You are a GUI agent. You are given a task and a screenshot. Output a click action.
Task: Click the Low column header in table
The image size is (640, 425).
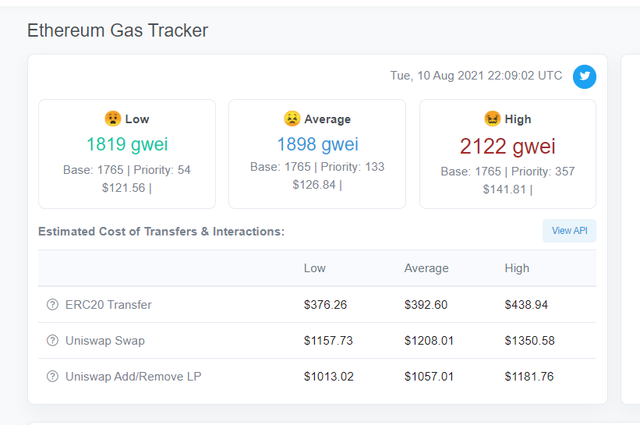pos(315,268)
